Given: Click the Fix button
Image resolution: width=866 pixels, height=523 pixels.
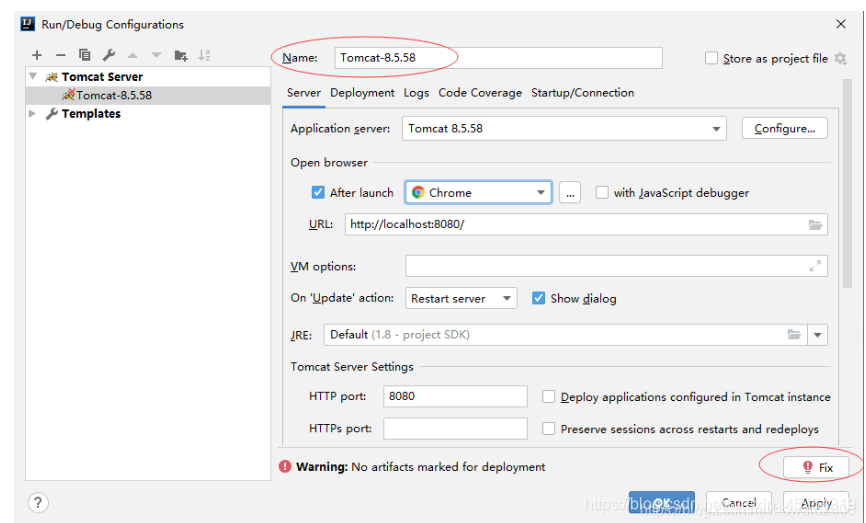Looking at the screenshot, I should 816,467.
